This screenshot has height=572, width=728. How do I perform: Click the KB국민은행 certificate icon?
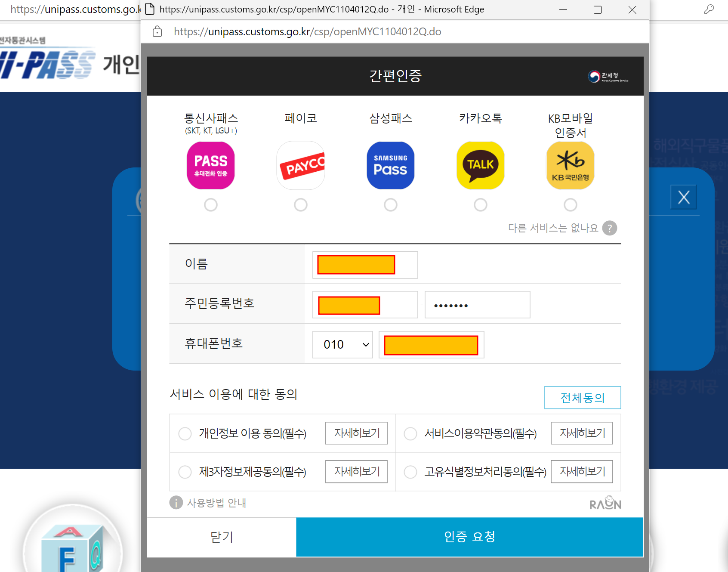click(571, 165)
